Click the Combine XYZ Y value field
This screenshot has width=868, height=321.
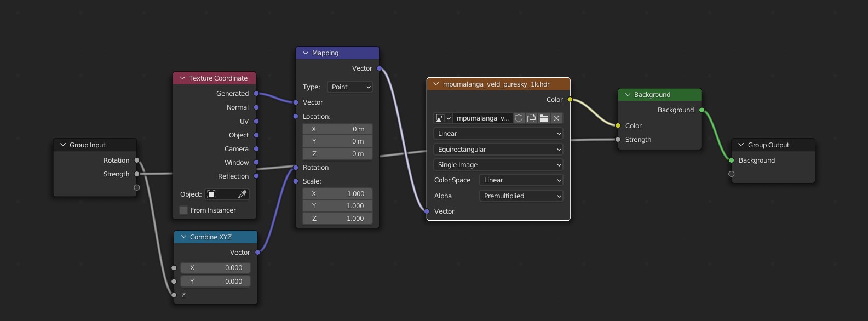click(216, 282)
